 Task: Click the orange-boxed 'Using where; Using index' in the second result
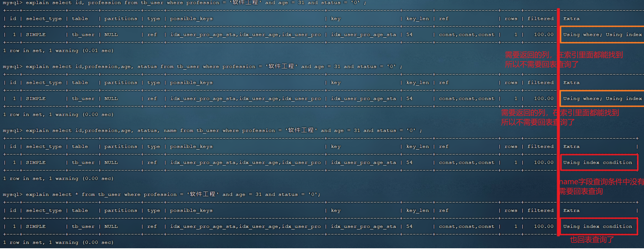602,99
